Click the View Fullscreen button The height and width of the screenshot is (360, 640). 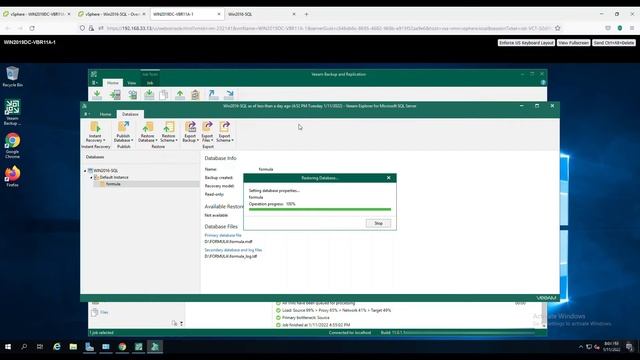[x=573, y=42]
